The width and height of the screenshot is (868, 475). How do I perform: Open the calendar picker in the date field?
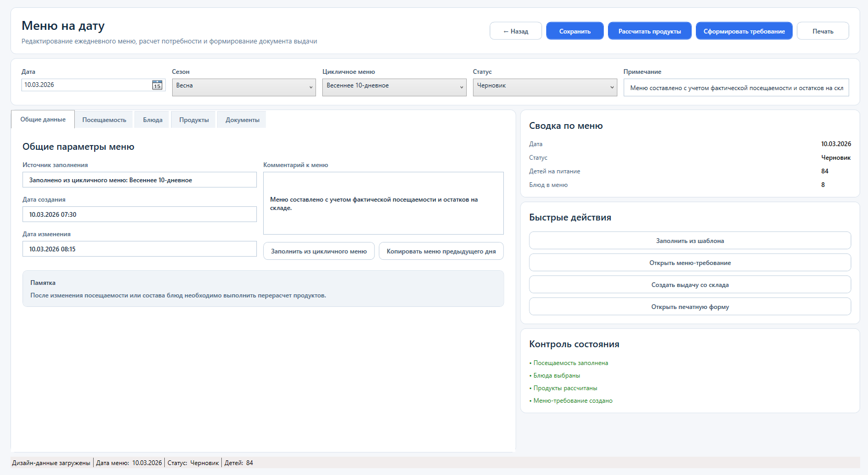157,85
